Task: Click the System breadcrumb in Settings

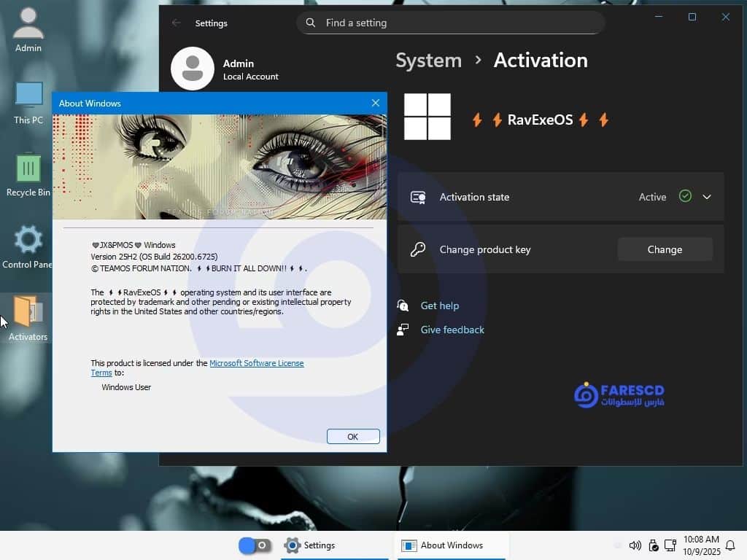Action: click(428, 61)
